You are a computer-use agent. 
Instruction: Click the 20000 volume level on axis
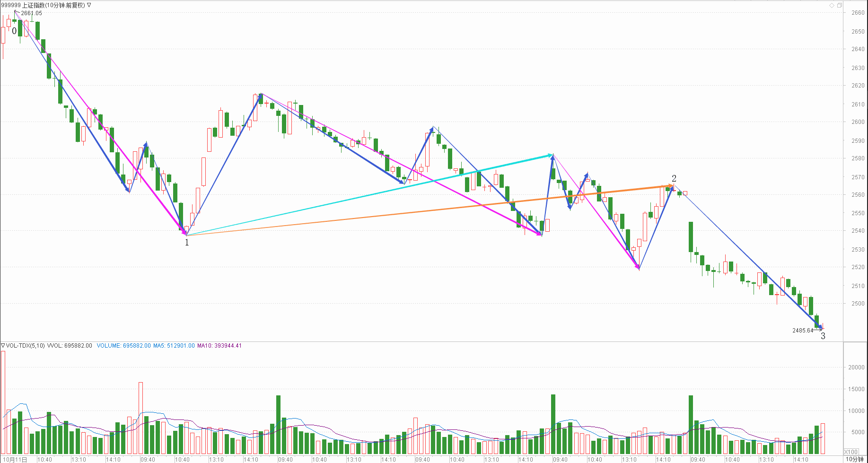click(x=856, y=367)
